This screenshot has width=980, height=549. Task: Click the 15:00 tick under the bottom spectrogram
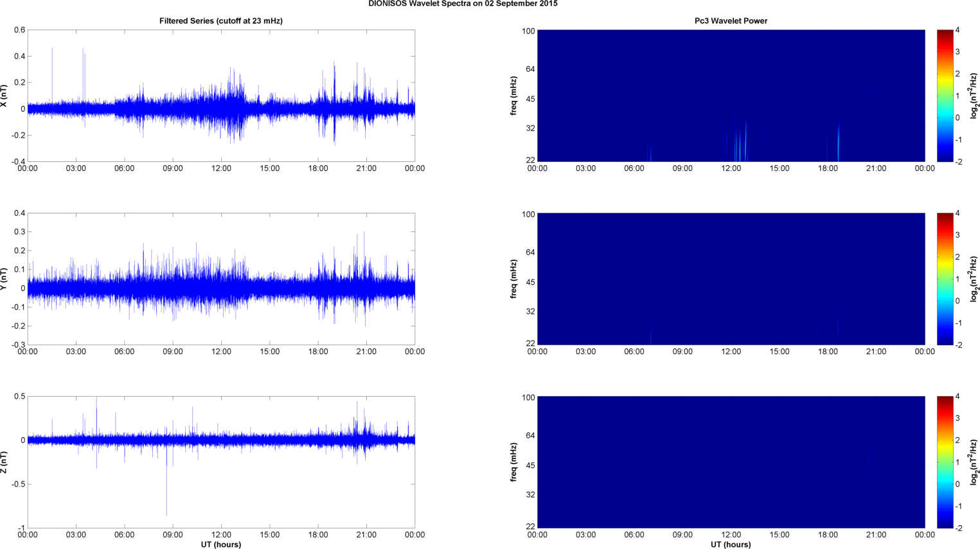pyautogui.click(x=780, y=535)
